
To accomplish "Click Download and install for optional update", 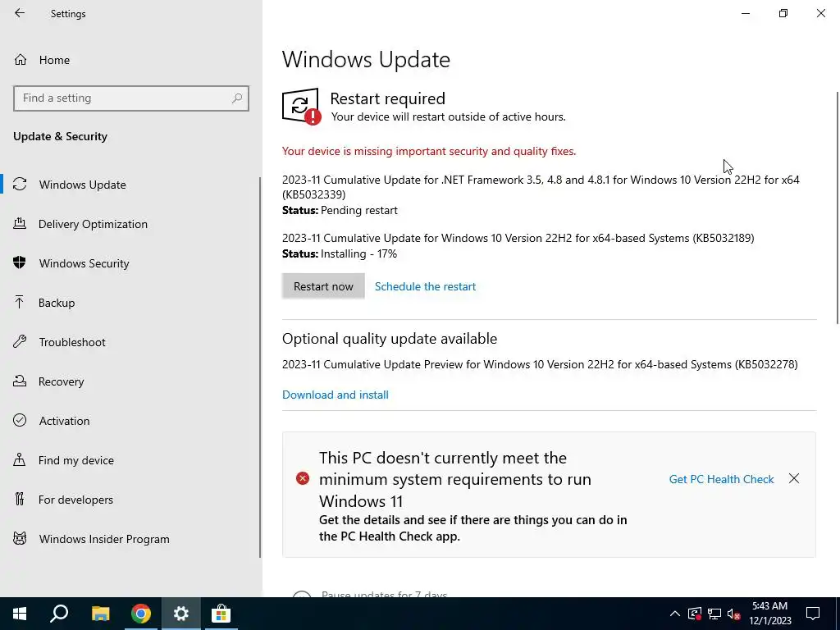I will pos(336,395).
